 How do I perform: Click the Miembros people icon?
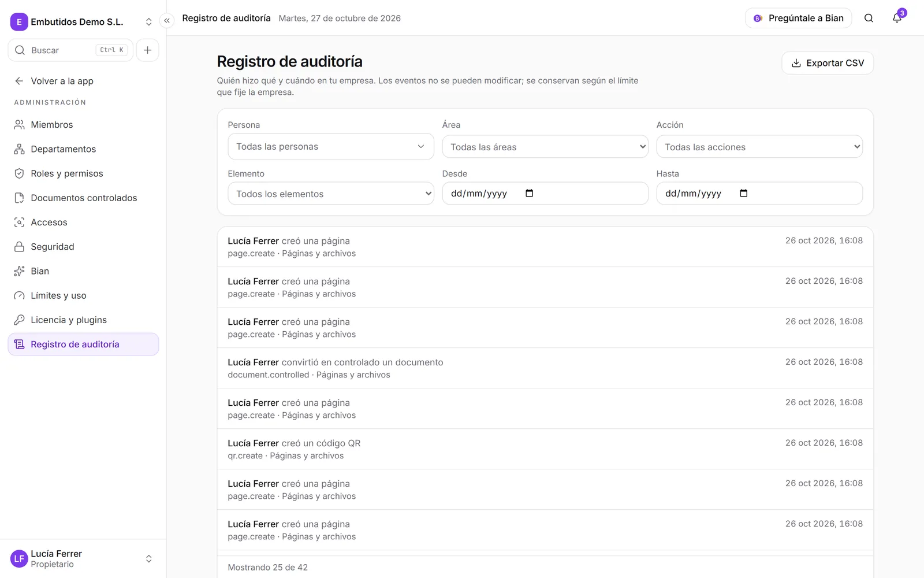pos(19,125)
